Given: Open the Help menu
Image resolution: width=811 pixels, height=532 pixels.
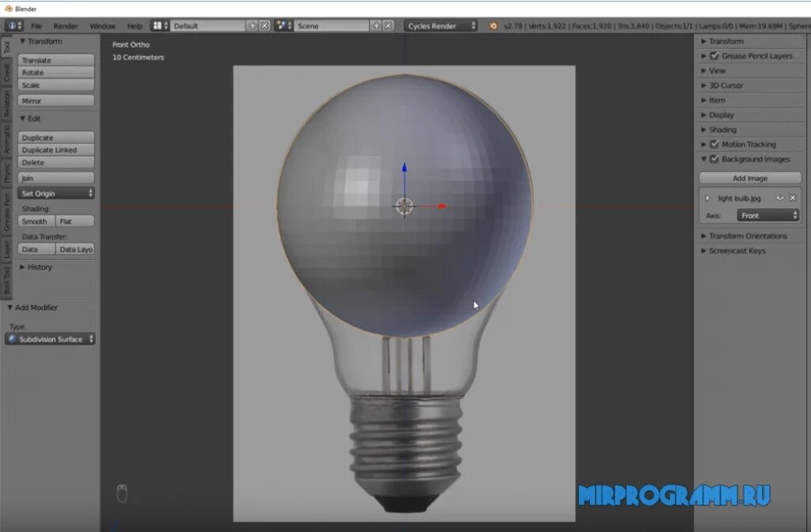Looking at the screenshot, I should (x=135, y=26).
